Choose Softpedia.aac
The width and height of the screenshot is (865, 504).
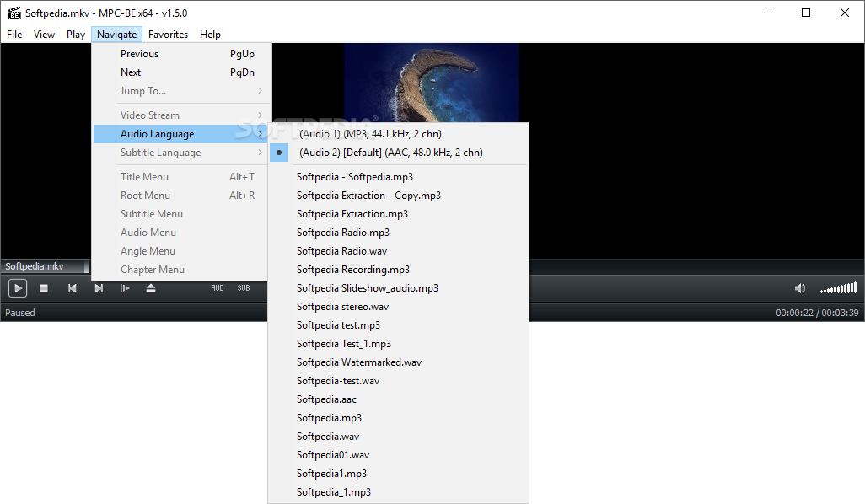point(398,399)
